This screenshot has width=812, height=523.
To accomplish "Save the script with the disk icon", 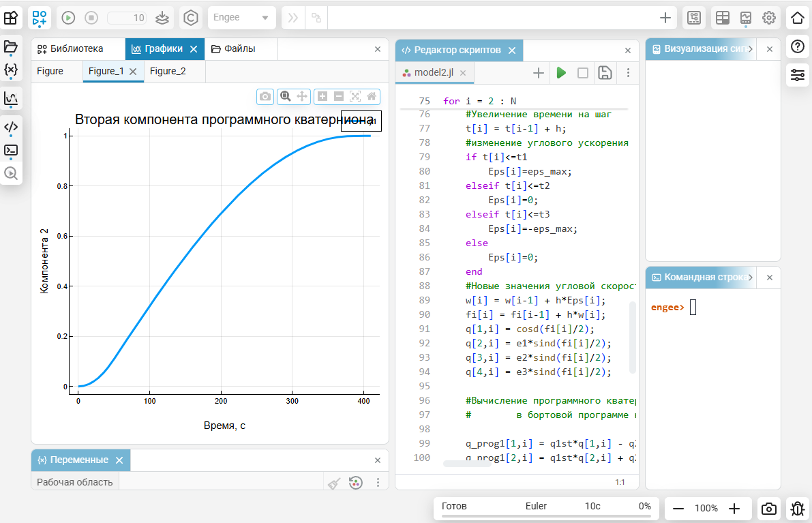I will (x=605, y=73).
